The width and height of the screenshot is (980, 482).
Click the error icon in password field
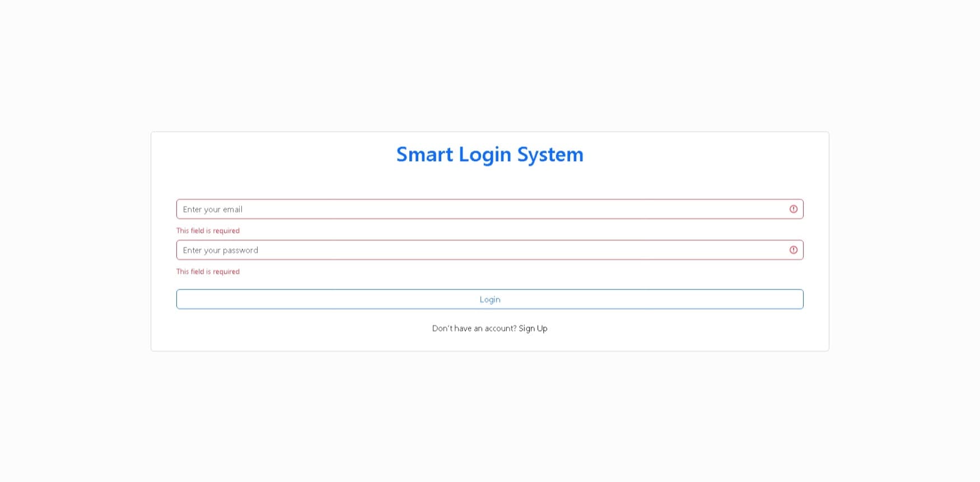pos(794,250)
